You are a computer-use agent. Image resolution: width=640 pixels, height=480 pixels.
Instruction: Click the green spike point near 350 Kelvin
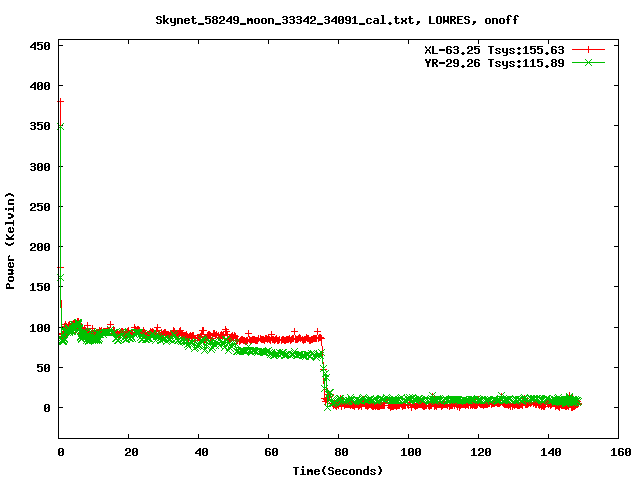pos(60,127)
